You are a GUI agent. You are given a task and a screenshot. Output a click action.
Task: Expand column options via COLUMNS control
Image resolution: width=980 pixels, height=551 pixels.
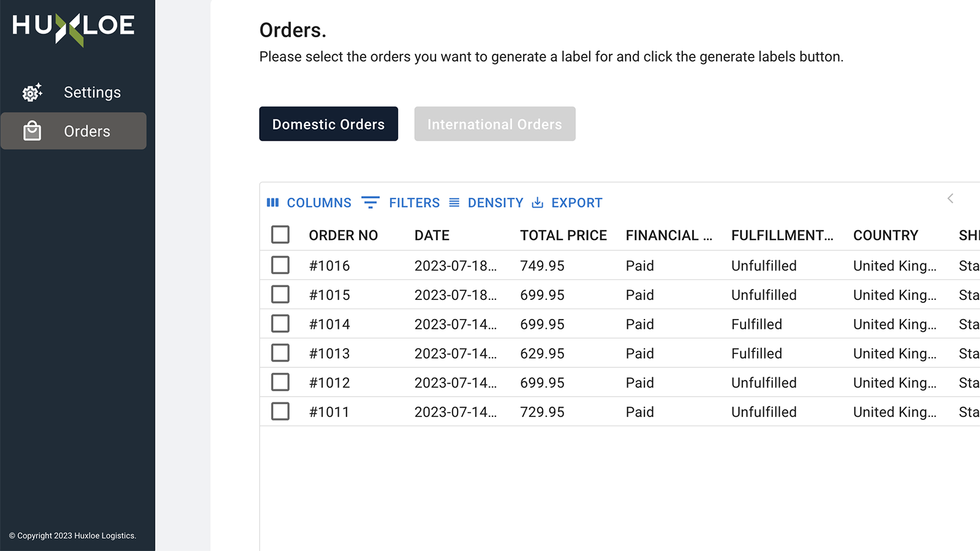tap(318, 203)
